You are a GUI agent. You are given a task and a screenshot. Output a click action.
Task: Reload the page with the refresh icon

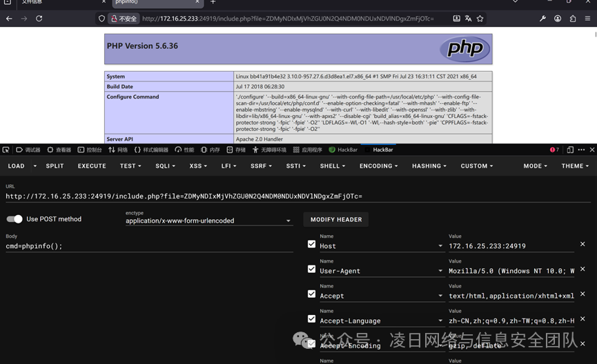point(39,18)
